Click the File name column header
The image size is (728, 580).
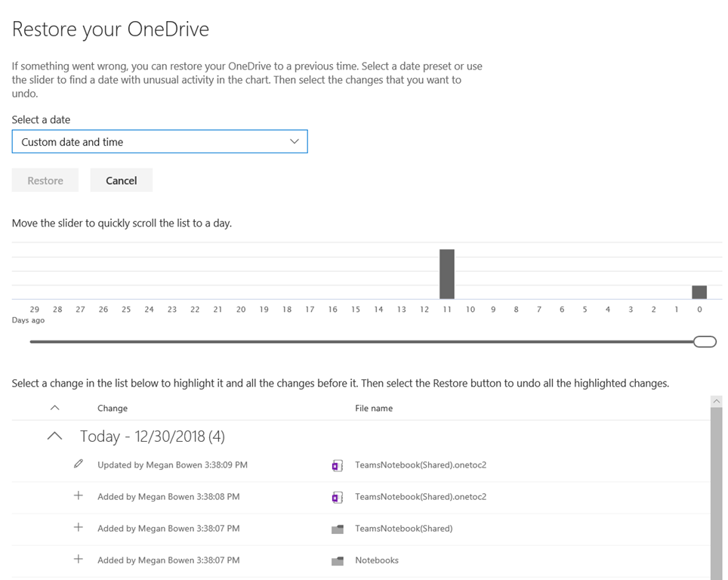tap(374, 408)
